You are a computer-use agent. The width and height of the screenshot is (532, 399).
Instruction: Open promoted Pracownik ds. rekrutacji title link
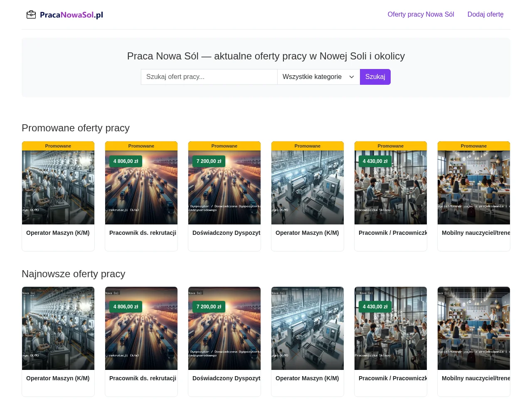coord(143,233)
